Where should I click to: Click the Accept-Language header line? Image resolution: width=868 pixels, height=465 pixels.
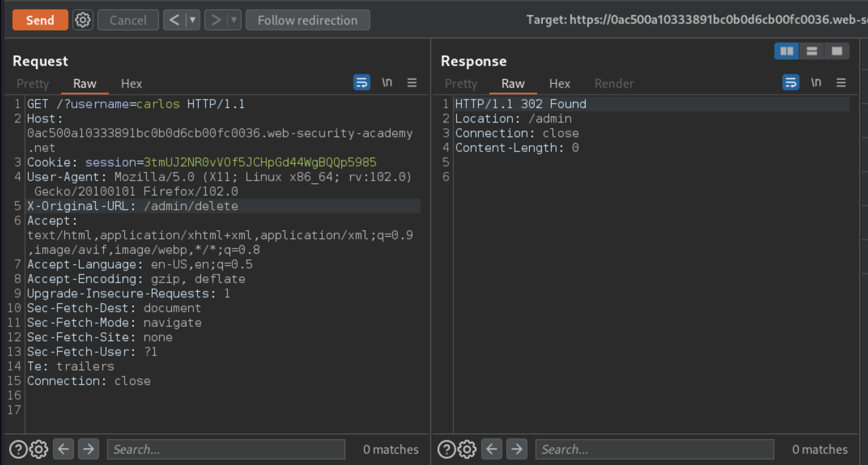pyautogui.click(x=140, y=264)
